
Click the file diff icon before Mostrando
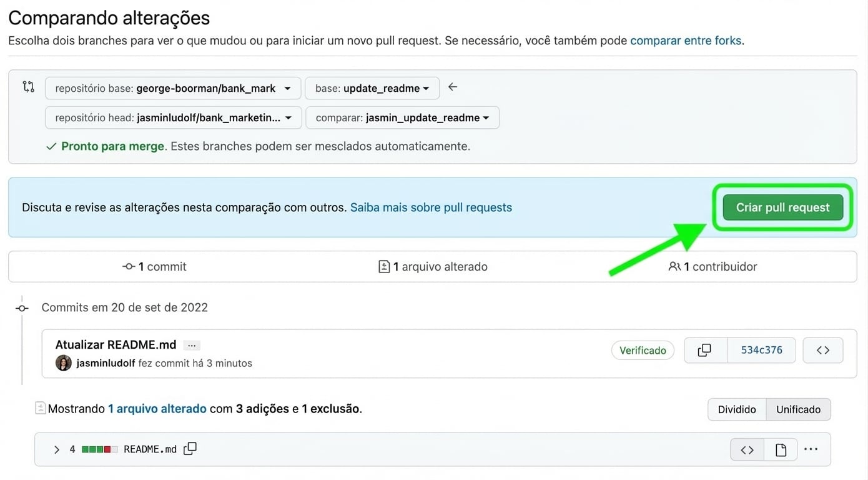point(41,409)
